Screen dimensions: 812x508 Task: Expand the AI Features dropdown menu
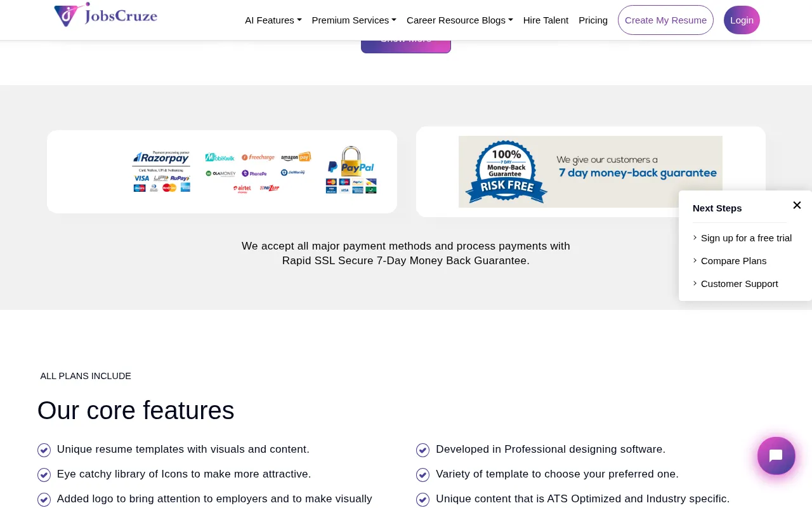click(273, 20)
